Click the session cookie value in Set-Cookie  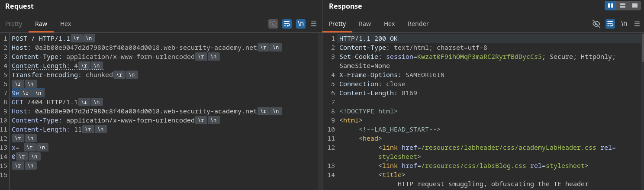[x=480, y=57]
